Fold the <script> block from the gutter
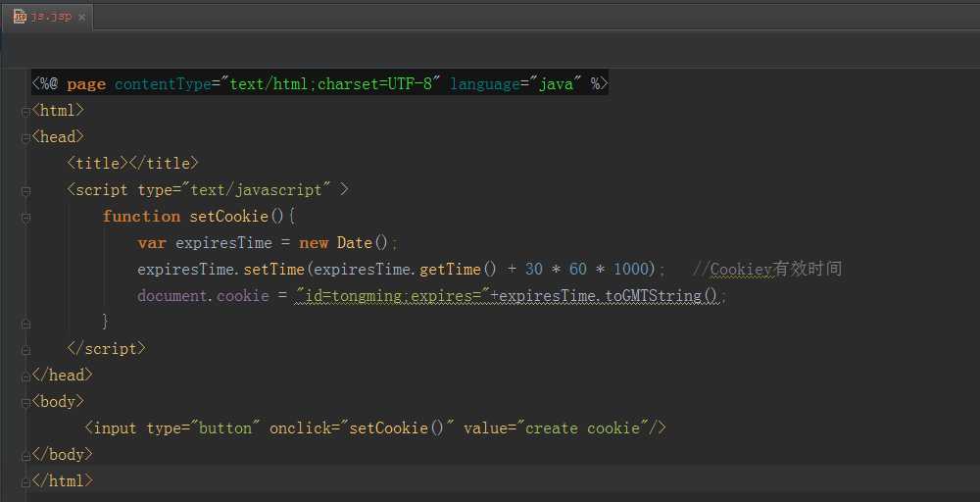The height and width of the screenshot is (502, 980). click(x=25, y=191)
